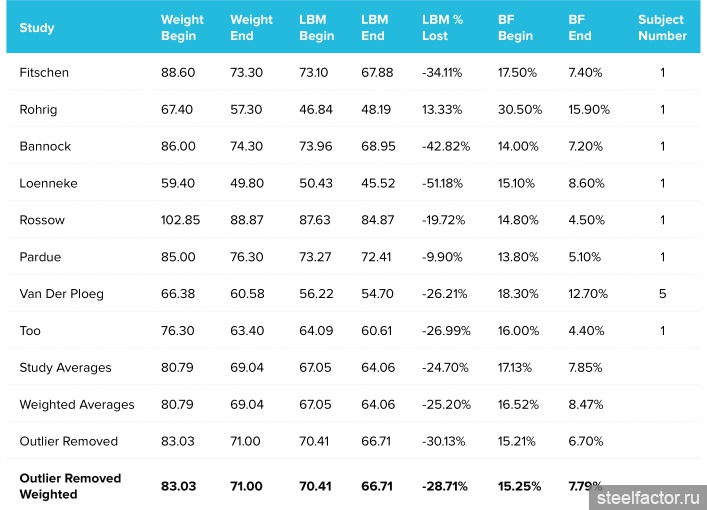Image resolution: width=707 pixels, height=510 pixels.
Task: Click Pardue's 5.10% BF End cell
Action: click(585, 257)
